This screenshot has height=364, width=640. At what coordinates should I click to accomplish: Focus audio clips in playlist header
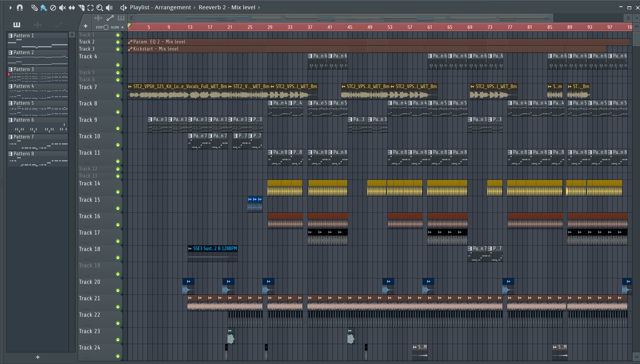(x=98, y=18)
